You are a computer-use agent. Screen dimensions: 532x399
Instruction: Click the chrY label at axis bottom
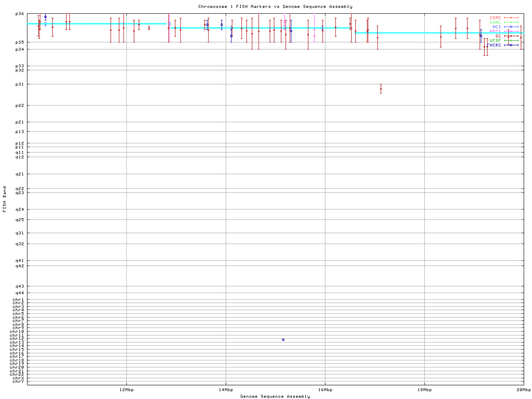pyautogui.click(x=18, y=382)
